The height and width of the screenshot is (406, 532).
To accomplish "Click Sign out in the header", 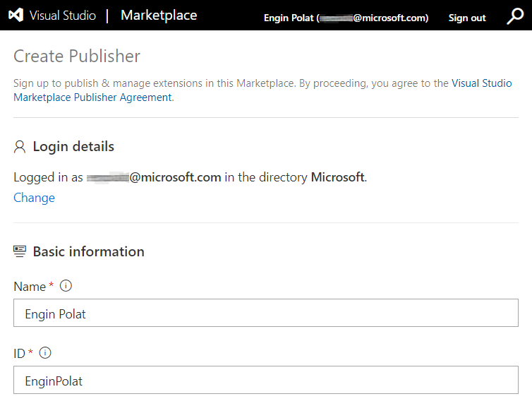I will pos(467,18).
